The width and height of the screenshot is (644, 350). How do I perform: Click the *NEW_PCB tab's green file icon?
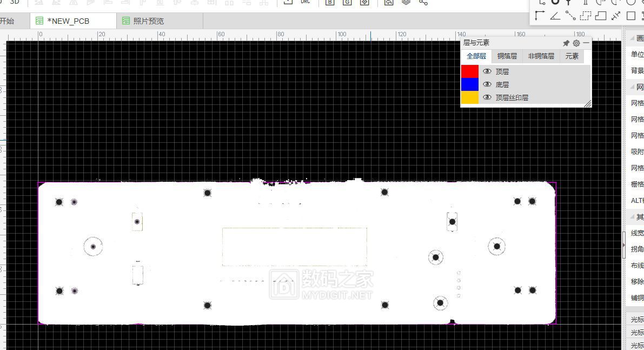[x=39, y=21]
